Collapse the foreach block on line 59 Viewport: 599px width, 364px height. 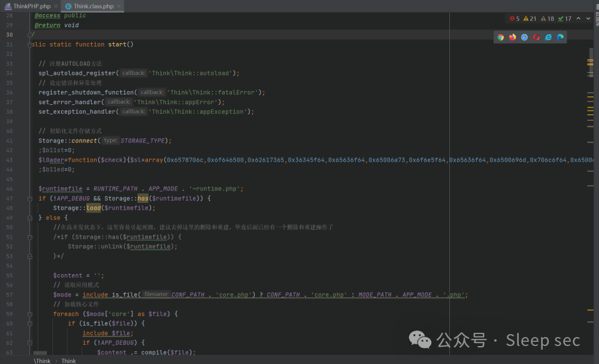[30, 314]
